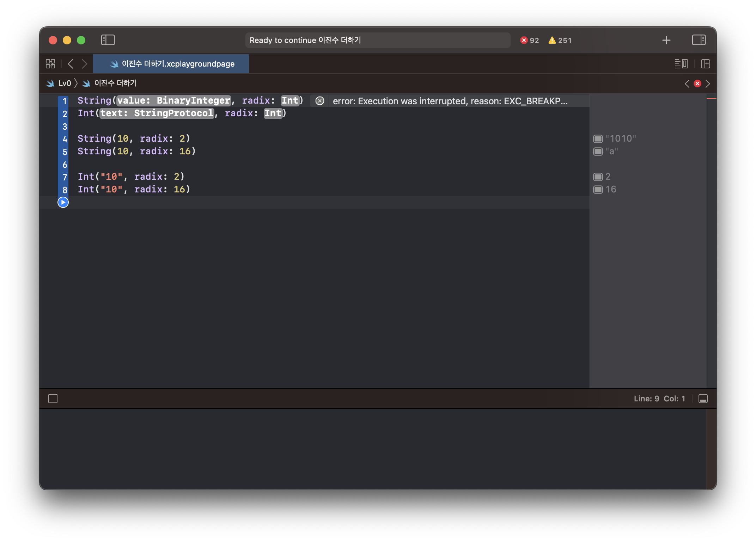Open editor options lines icon
The image size is (756, 542).
click(681, 64)
